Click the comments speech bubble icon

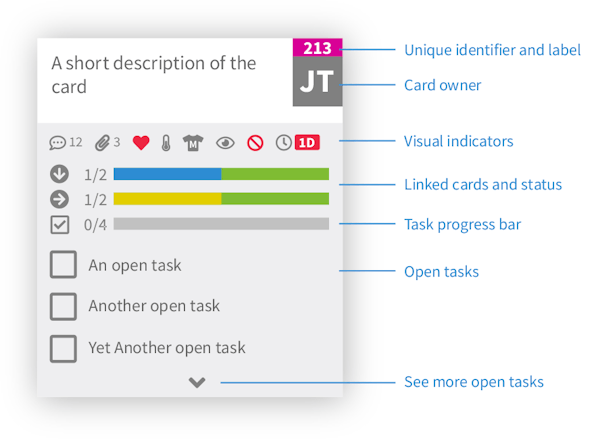pos(57,143)
